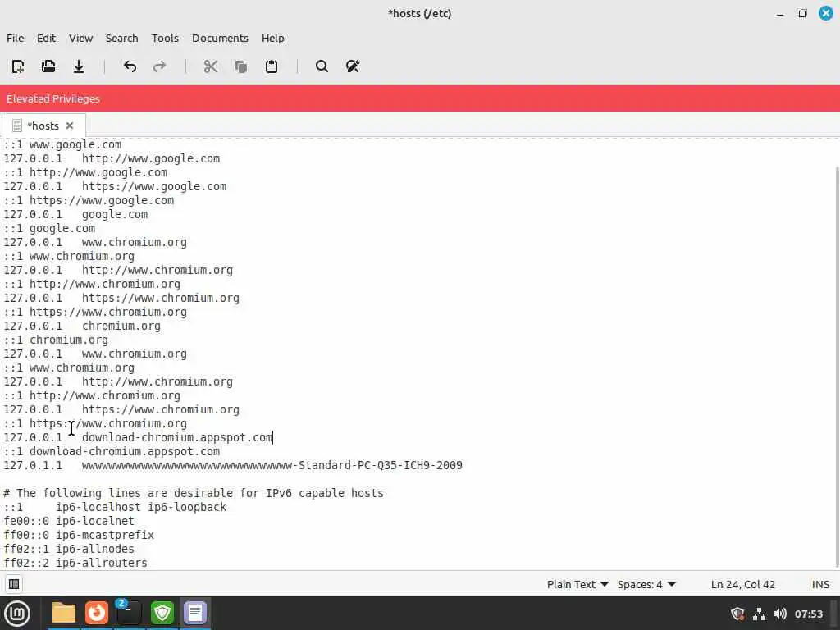The image size is (840, 630).
Task: Click the Ln 24, Col 42 indicator
Action: pyautogui.click(x=743, y=584)
